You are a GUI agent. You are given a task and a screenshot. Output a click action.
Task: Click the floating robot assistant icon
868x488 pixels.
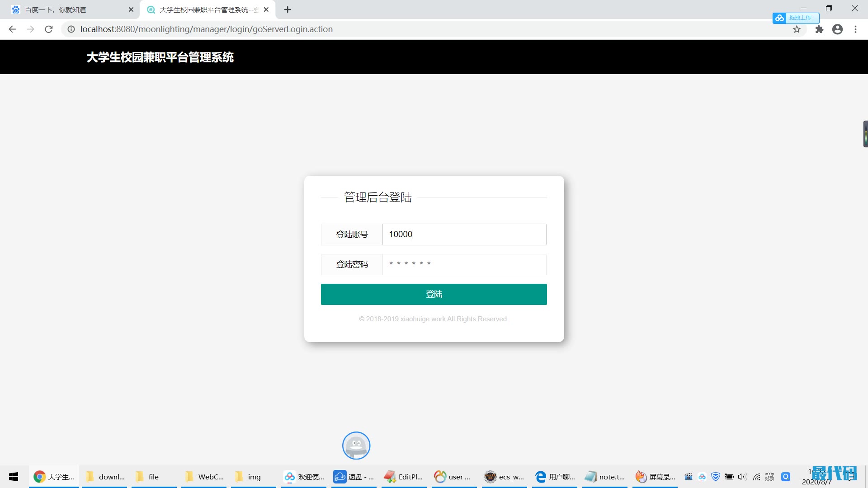coord(356,446)
